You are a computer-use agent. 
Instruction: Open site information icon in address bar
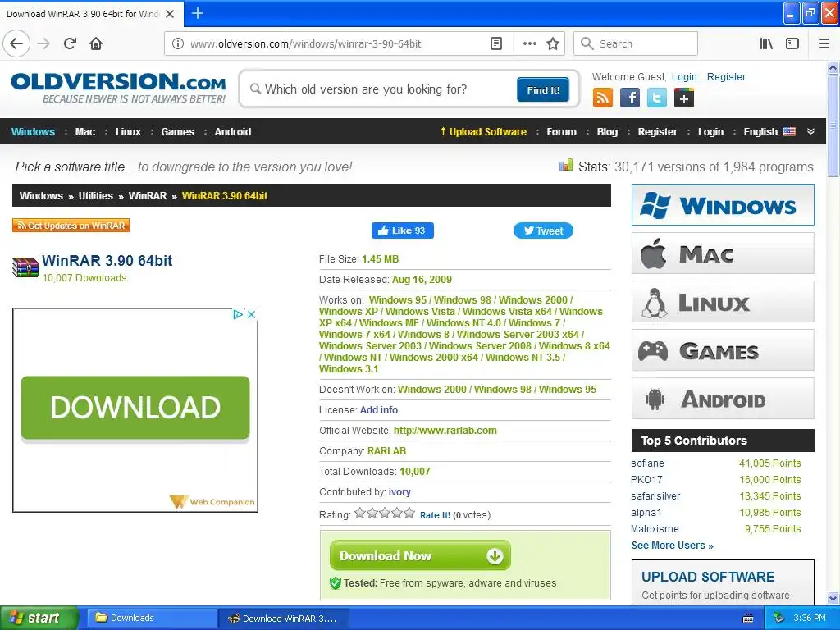(178, 43)
